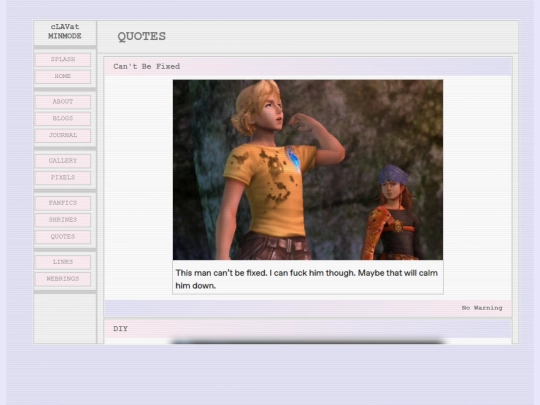Open the LINKS page
The height and width of the screenshot is (405, 540).
click(x=63, y=262)
